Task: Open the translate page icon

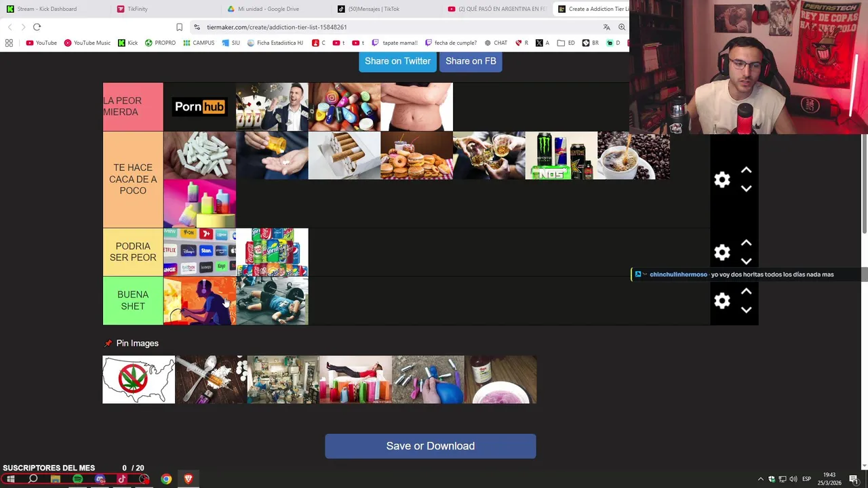Action: point(606,27)
